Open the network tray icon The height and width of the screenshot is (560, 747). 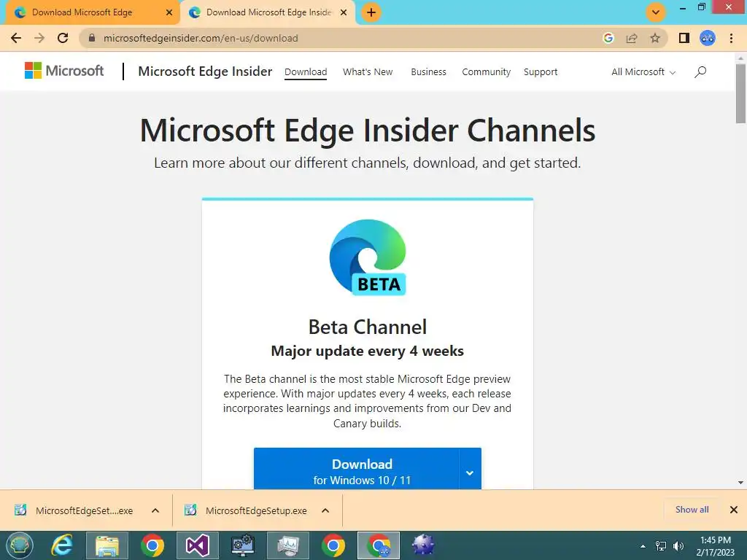point(661,546)
